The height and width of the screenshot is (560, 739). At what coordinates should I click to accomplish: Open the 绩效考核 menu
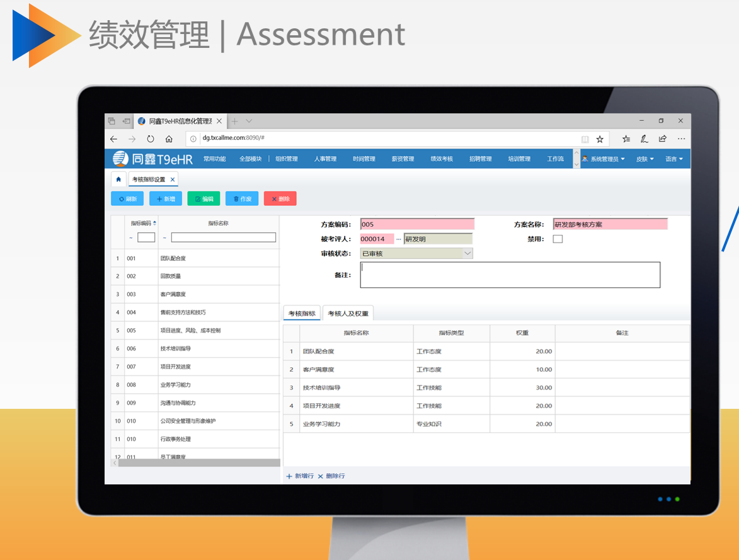tap(442, 159)
